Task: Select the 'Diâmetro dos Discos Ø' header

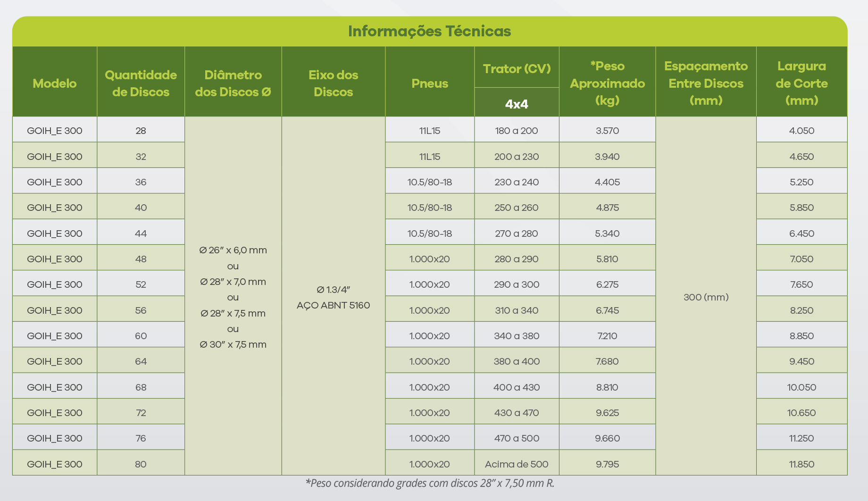Action: pos(233,83)
